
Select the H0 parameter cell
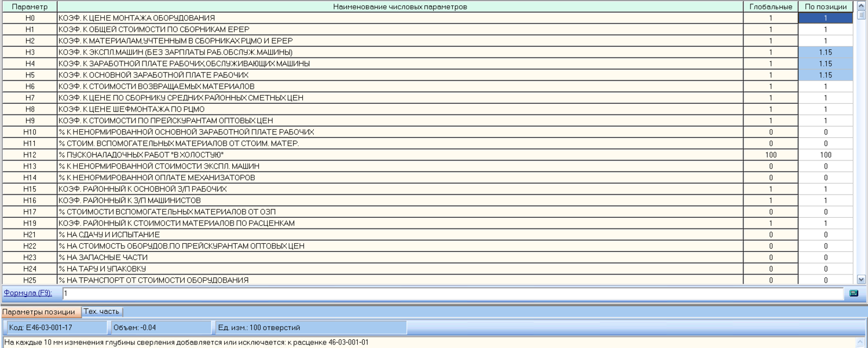pos(30,18)
